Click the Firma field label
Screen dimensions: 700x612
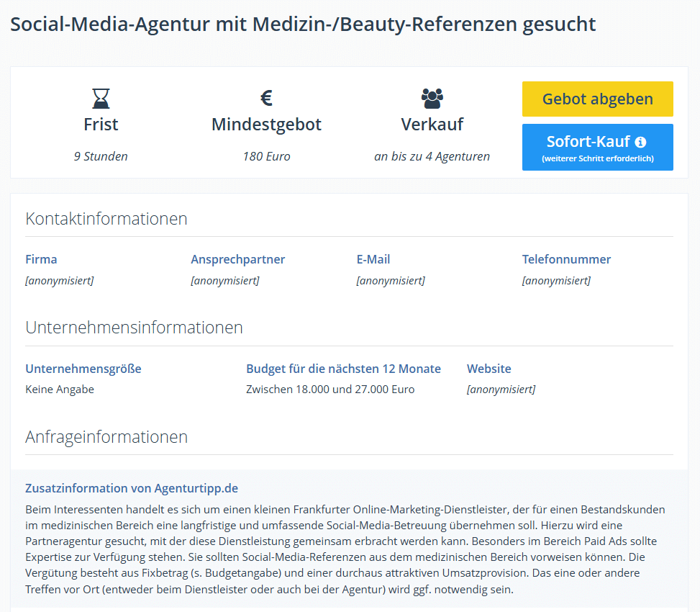click(x=41, y=259)
